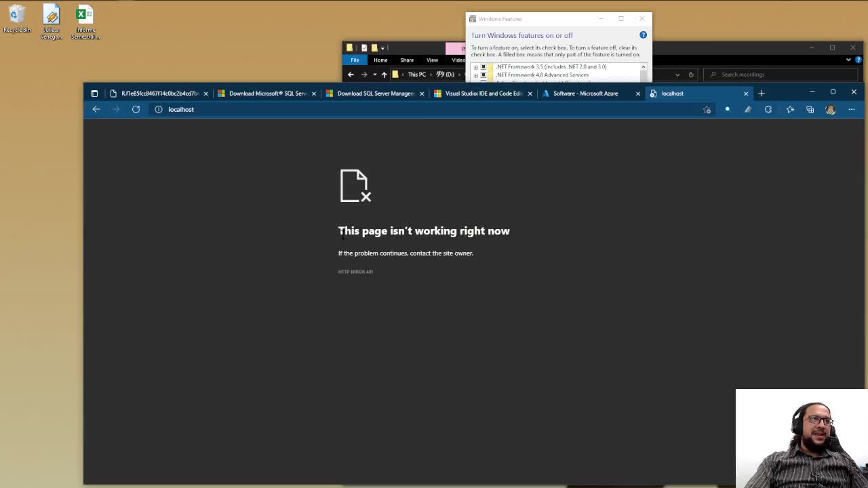Screen dimensions: 868x488
Task: Open the Edge profile avatar
Action: click(831, 109)
